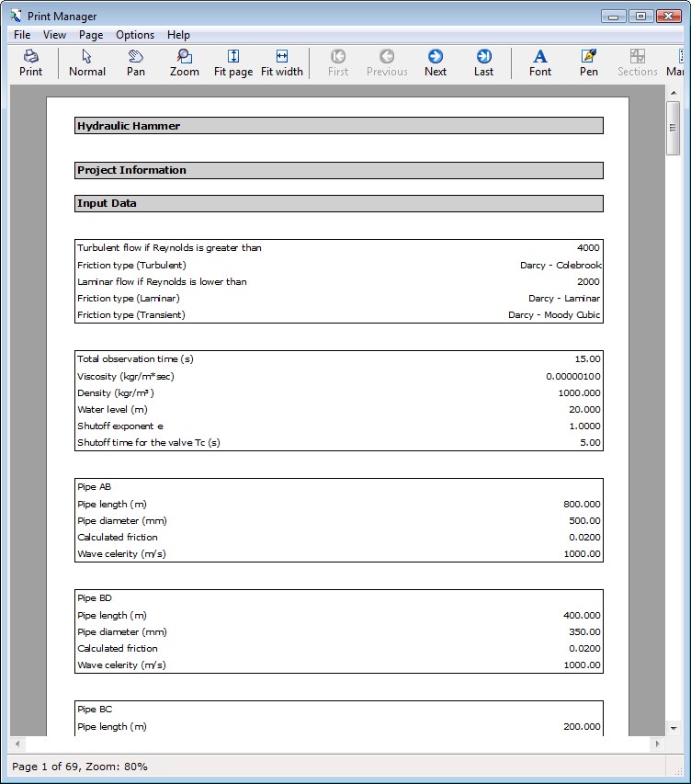This screenshot has width=691, height=784.
Task: Open the Help menu
Action: pyautogui.click(x=178, y=35)
